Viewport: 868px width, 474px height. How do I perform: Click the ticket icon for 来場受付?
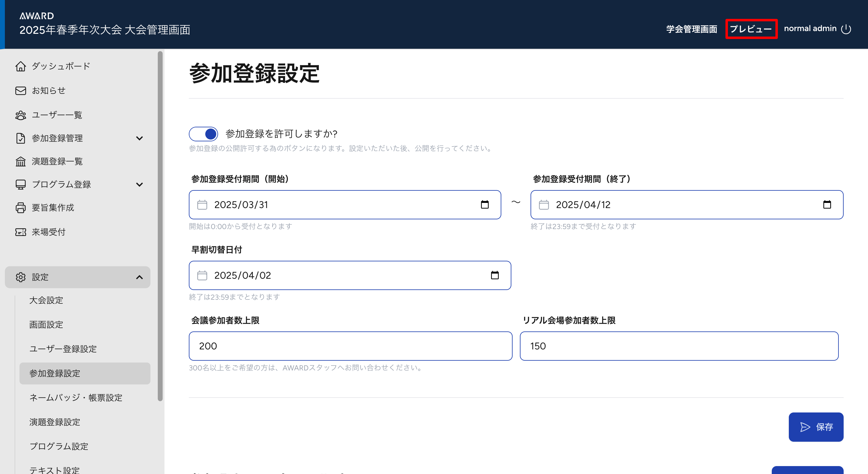click(x=20, y=232)
